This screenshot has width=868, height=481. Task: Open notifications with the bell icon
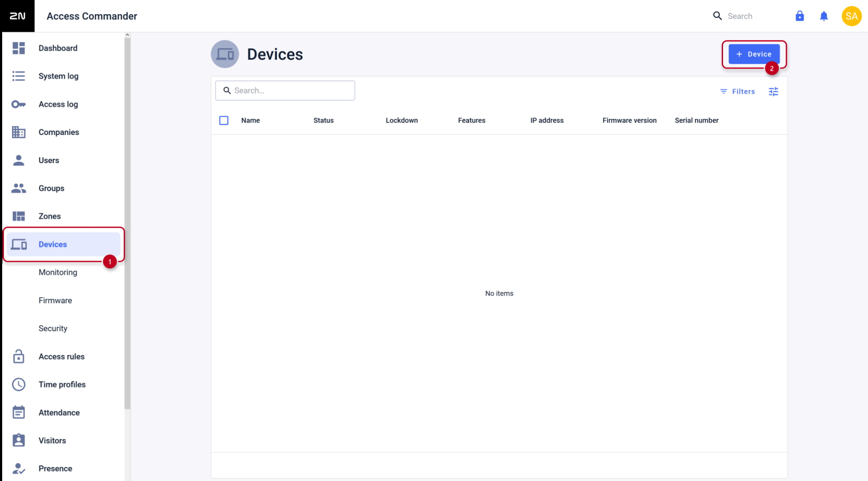pos(824,16)
